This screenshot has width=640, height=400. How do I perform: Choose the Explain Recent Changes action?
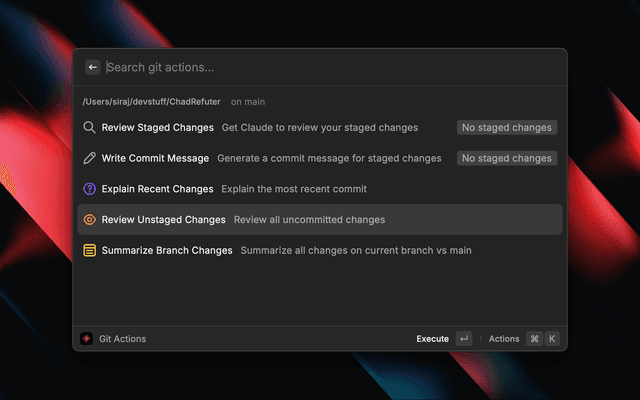coord(157,189)
